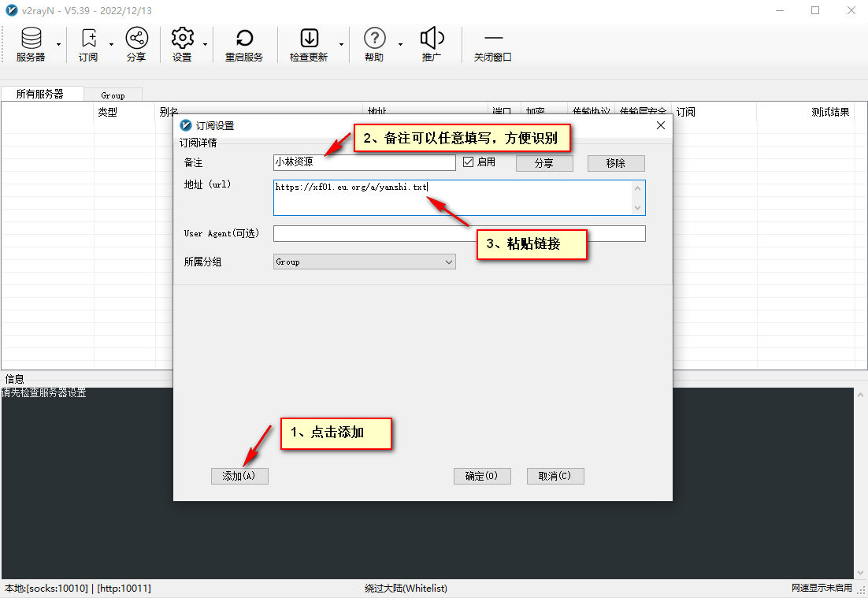Image resolution: width=868 pixels, height=598 pixels.
Task: Click the 检查更新 check update icon
Action: click(309, 44)
